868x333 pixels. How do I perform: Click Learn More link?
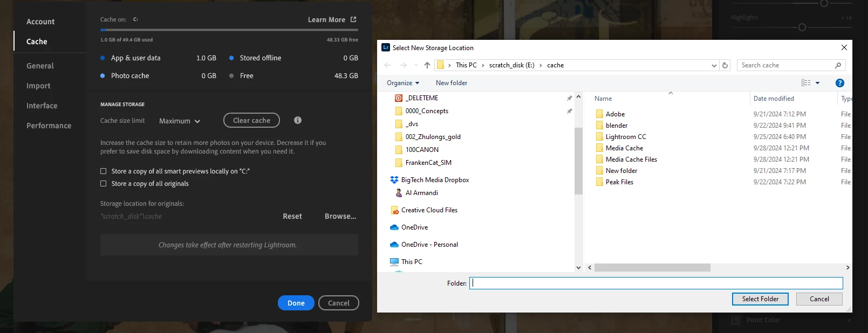pos(326,19)
